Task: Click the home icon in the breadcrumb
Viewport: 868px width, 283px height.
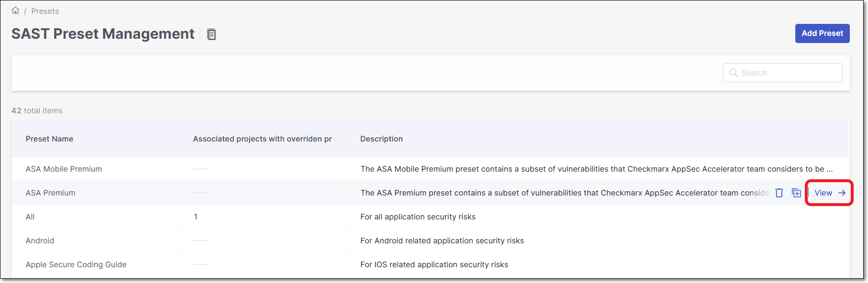Action: pos(15,11)
